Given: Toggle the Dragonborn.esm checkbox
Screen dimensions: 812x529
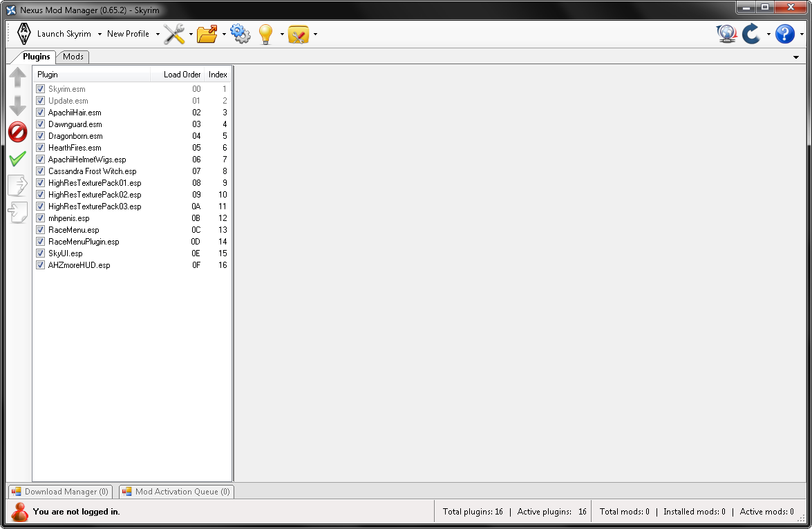Looking at the screenshot, I should 40,135.
